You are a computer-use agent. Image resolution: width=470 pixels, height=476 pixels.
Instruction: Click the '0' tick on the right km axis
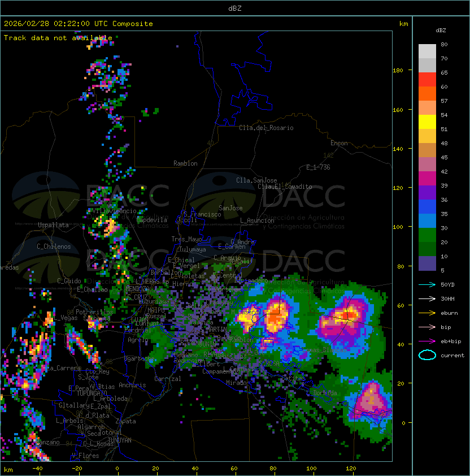pos(403,423)
